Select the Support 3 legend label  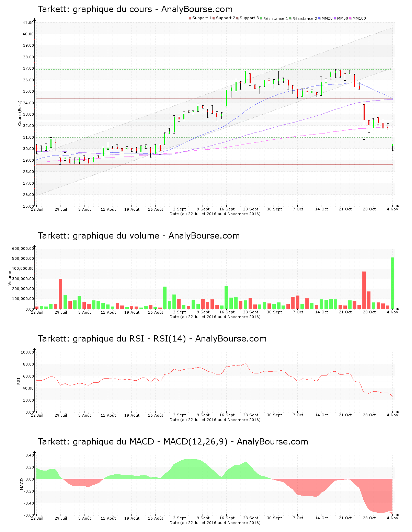coord(249,18)
